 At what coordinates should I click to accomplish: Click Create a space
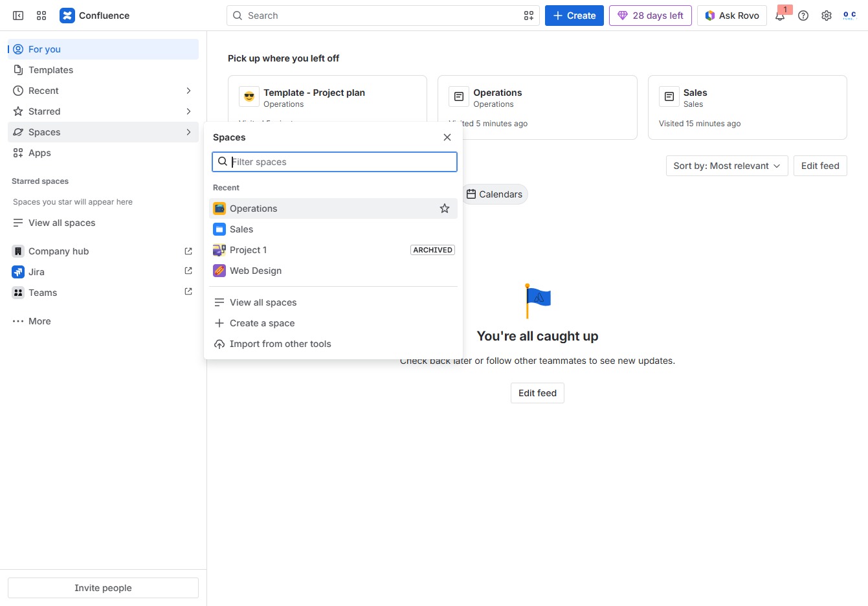(333, 323)
